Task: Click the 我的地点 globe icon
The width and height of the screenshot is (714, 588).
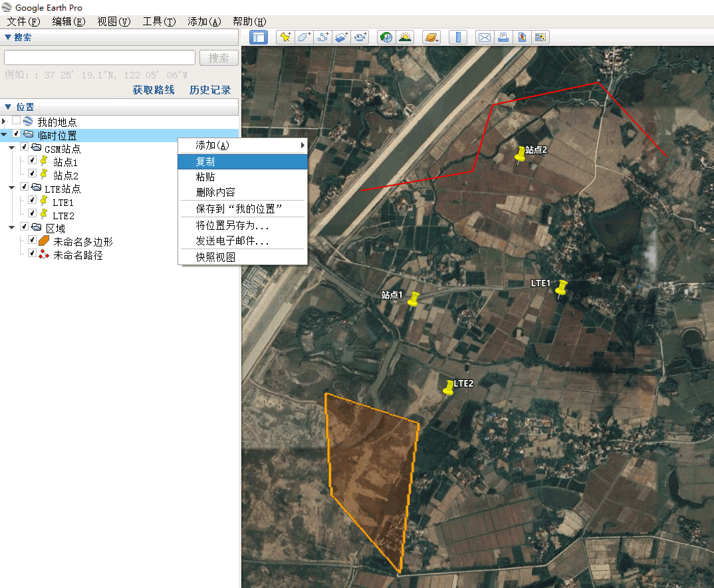Action: [x=28, y=122]
